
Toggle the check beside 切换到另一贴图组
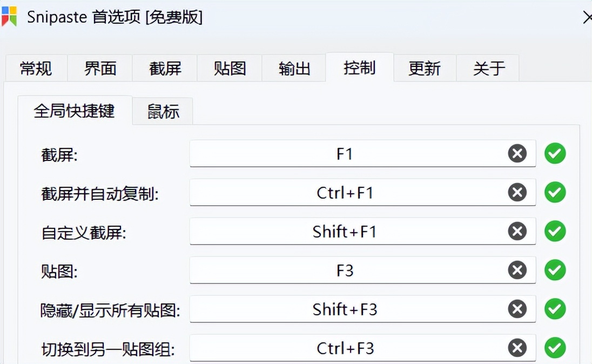coord(555,348)
